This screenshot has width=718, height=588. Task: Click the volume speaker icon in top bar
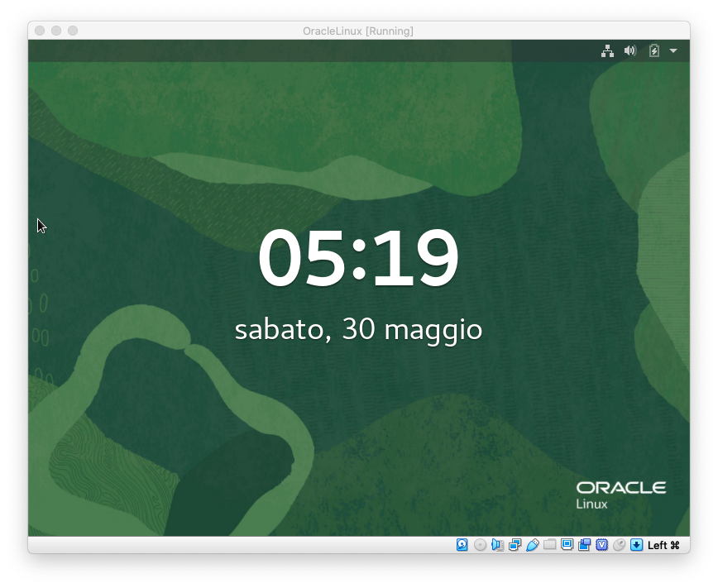[x=630, y=50]
